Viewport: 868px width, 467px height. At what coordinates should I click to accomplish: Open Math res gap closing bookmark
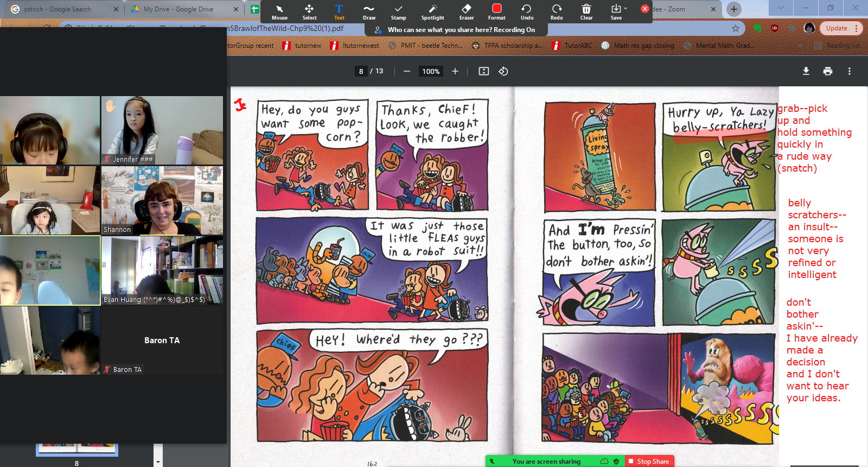coord(638,46)
